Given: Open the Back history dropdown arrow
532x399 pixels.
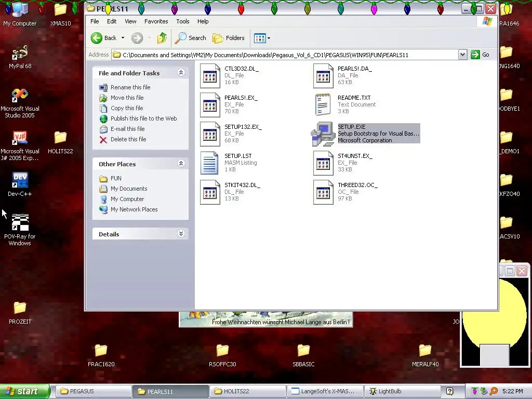Looking at the screenshot, I should [123, 38].
